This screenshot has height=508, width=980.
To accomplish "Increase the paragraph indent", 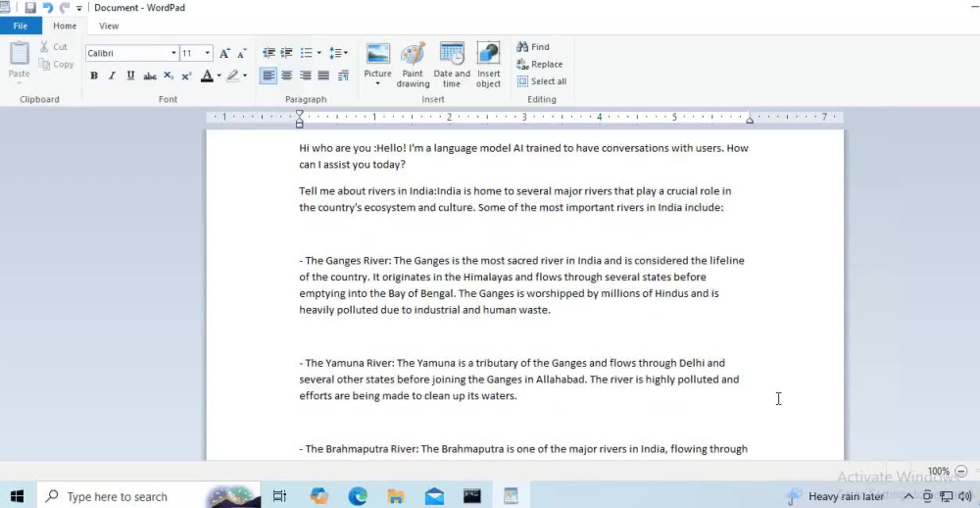I will pos(287,53).
